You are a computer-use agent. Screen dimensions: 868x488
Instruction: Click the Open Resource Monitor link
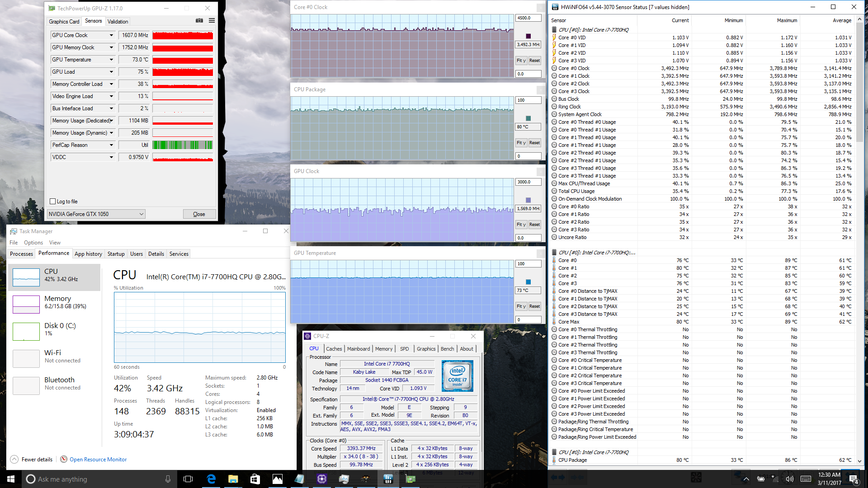[98, 460]
